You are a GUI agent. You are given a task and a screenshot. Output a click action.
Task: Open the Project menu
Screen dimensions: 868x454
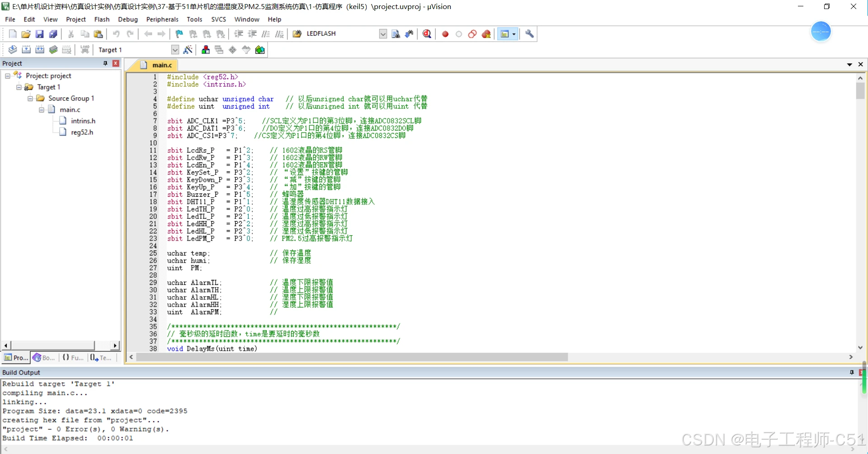[x=76, y=19]
